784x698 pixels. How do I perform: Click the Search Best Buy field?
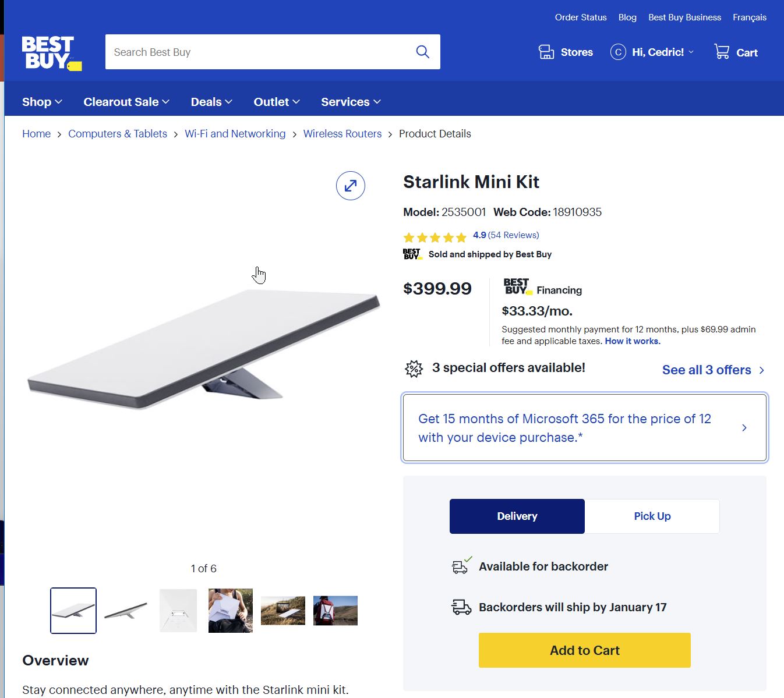pos(256,52)
